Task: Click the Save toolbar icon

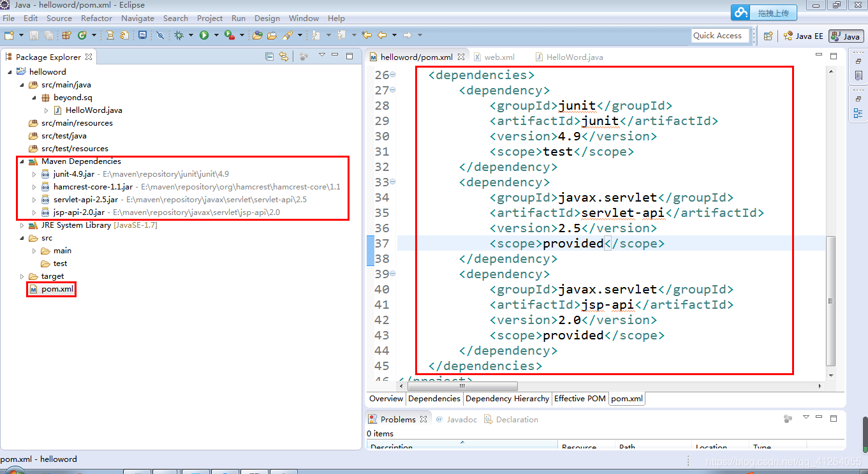Action: click(34, 35)
